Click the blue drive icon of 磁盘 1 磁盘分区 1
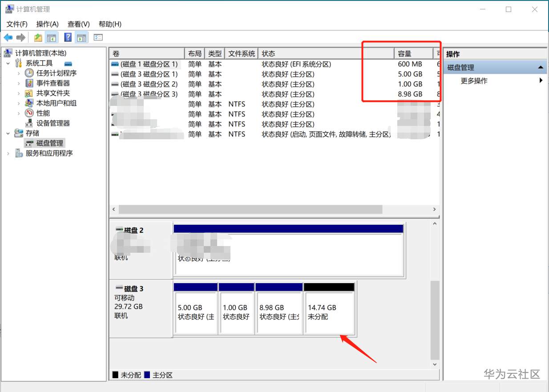This screenshot has height=392, width=549. [x=115, y=64]
